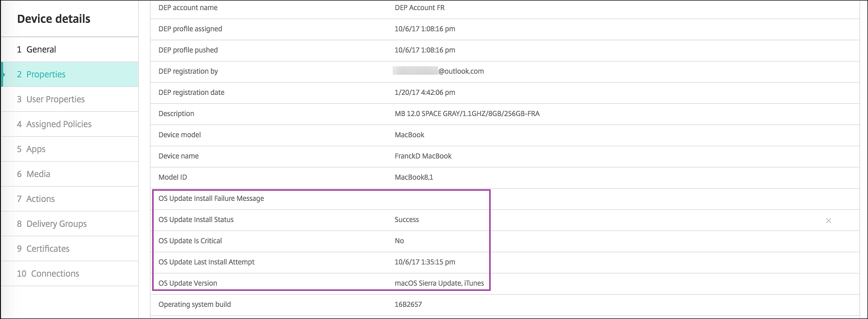Open Delivery Groups section
The height and width of the screenshot is (319, 868).
57,224
